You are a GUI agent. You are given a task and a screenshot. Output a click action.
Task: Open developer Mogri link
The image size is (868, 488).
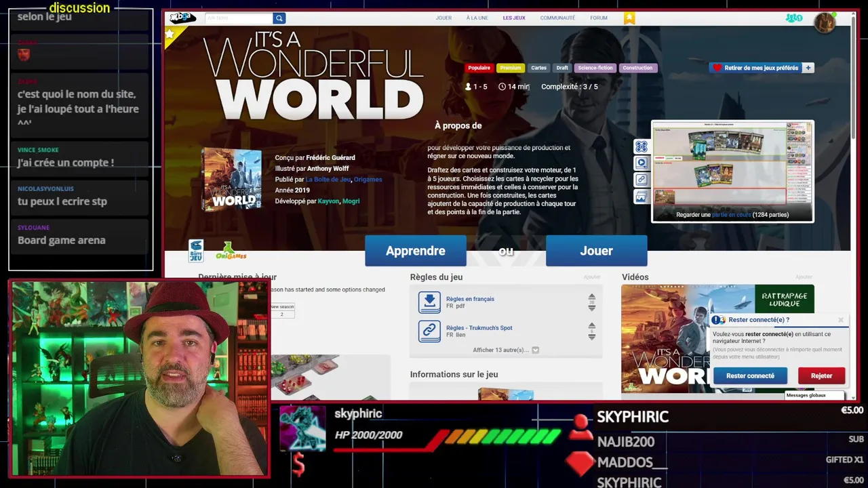point(351,201)
